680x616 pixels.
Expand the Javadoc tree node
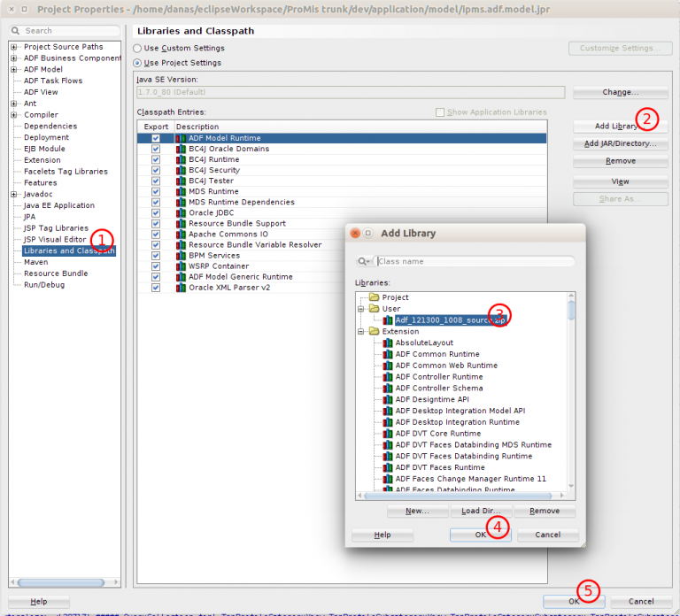(x=14, y=195)
